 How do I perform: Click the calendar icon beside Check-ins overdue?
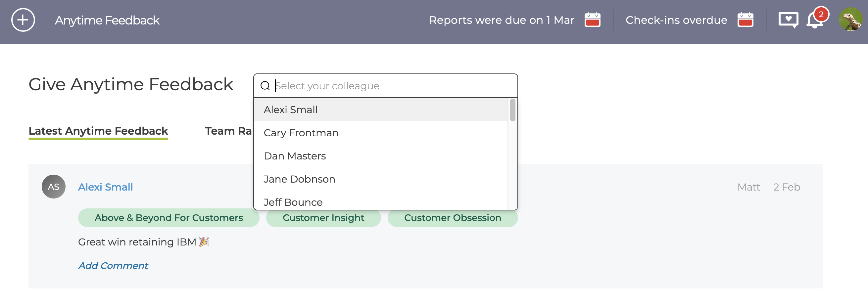746,20
